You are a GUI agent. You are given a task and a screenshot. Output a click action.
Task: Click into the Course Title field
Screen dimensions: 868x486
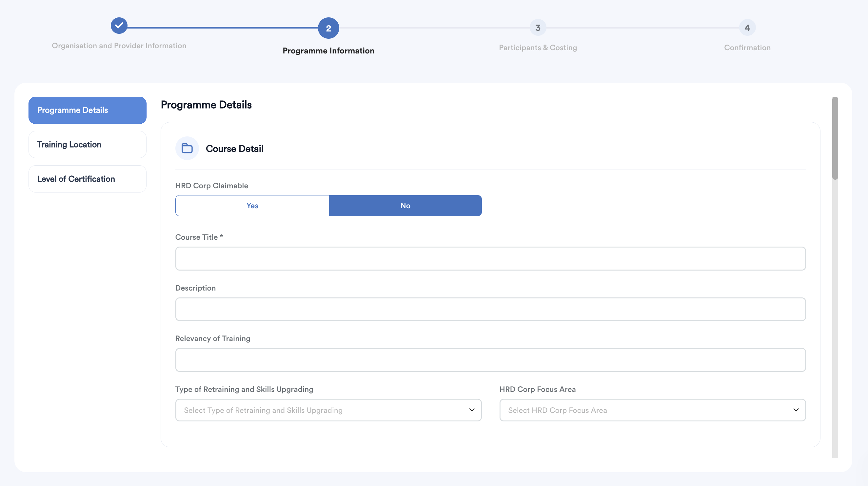tap(490, 258)
